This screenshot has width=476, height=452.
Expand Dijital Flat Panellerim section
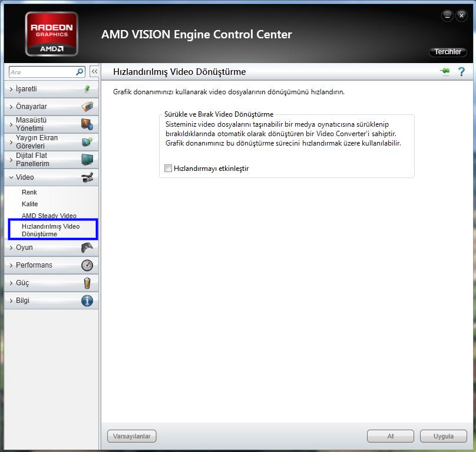click(x=51, y=160)
